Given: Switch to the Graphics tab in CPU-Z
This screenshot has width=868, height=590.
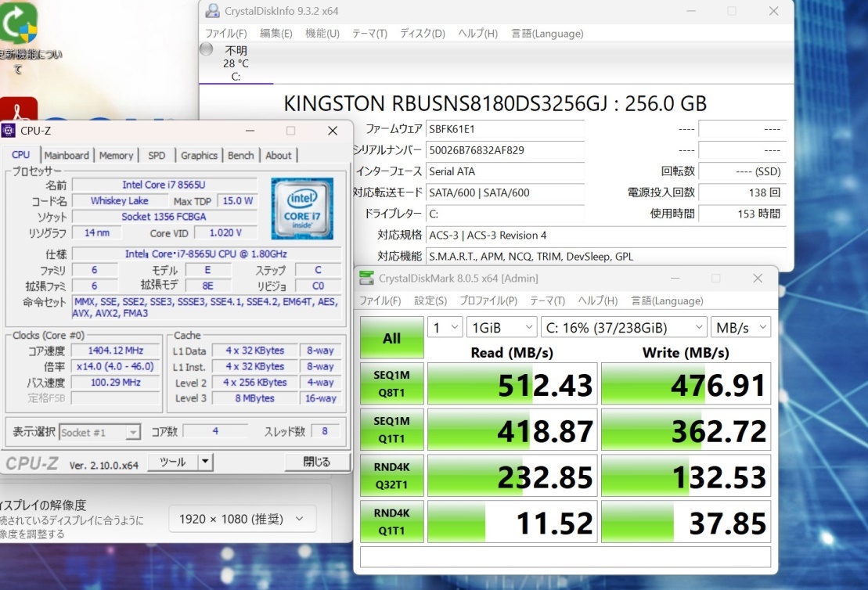Looking at the screenshot, I should (199, 156).
